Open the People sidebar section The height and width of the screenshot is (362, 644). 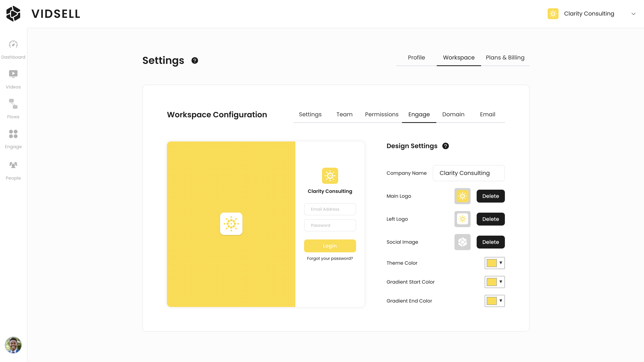pos(13,165)
